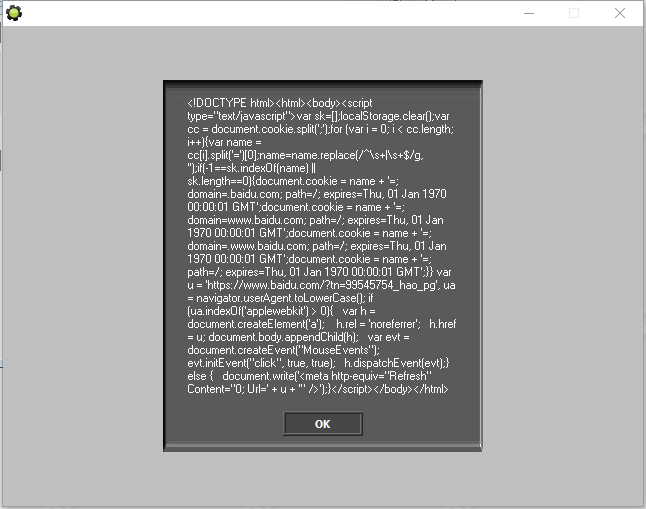Screen dimensions: 646x509
Task: Click the text 'https://www.baidu.com/?tn=99545754_hao_pg'
Action: (x=321, y=285)
